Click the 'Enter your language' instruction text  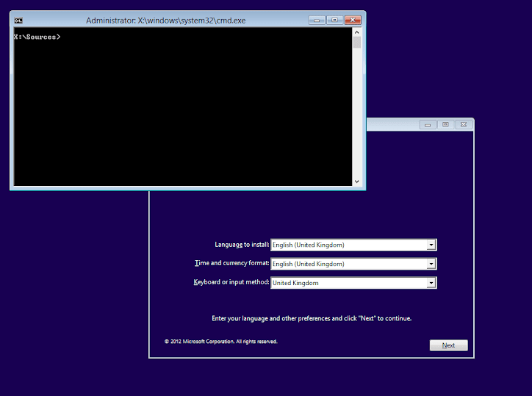click(x=312, y=319)
